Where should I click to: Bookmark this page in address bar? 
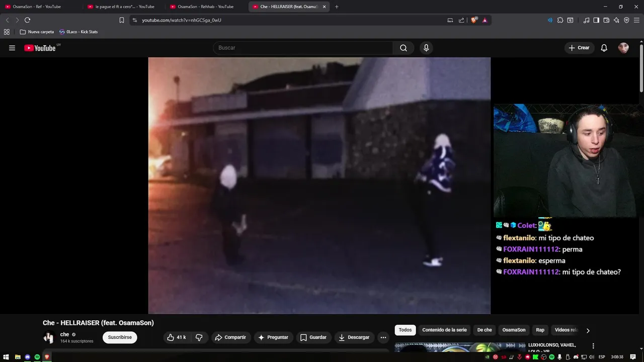pyautogui.click(x=122, y=20)
